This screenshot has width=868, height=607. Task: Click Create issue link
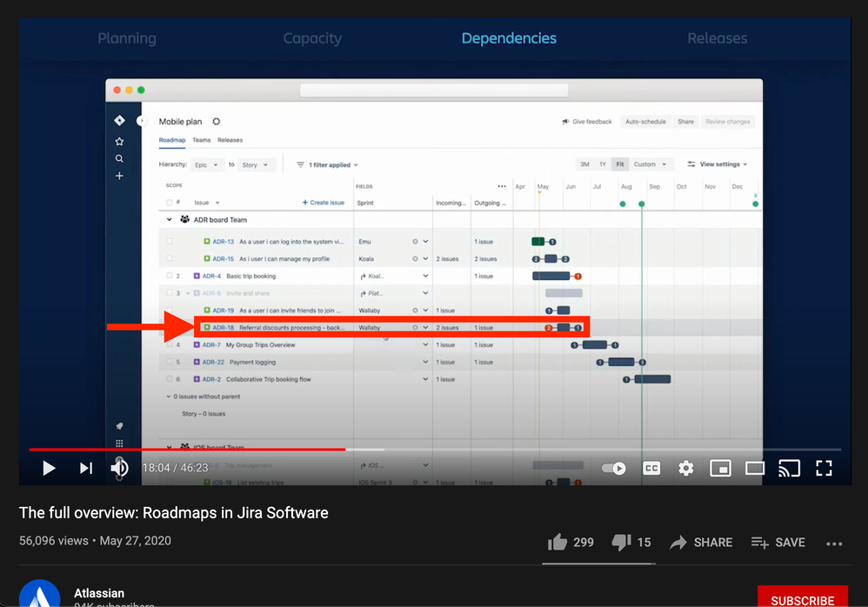(x=324, y=203)
